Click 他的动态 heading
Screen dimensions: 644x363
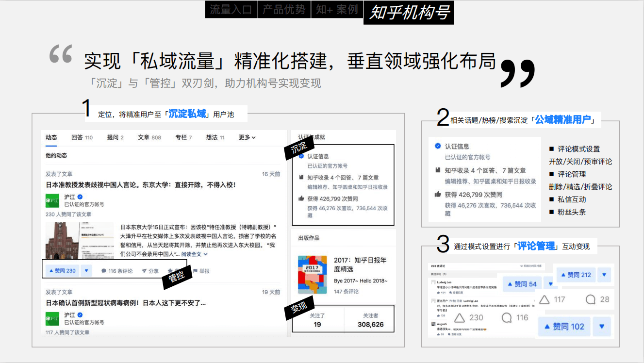coord(56,156)
